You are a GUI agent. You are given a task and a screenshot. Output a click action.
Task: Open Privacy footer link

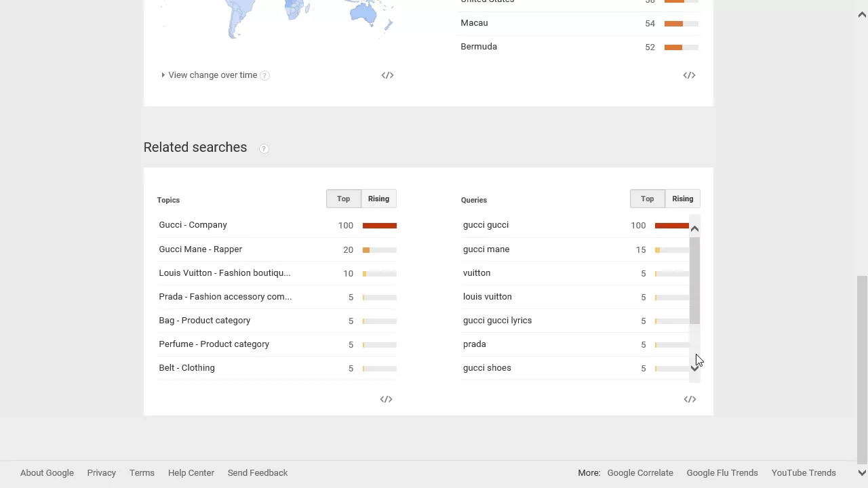coord(101,473)
